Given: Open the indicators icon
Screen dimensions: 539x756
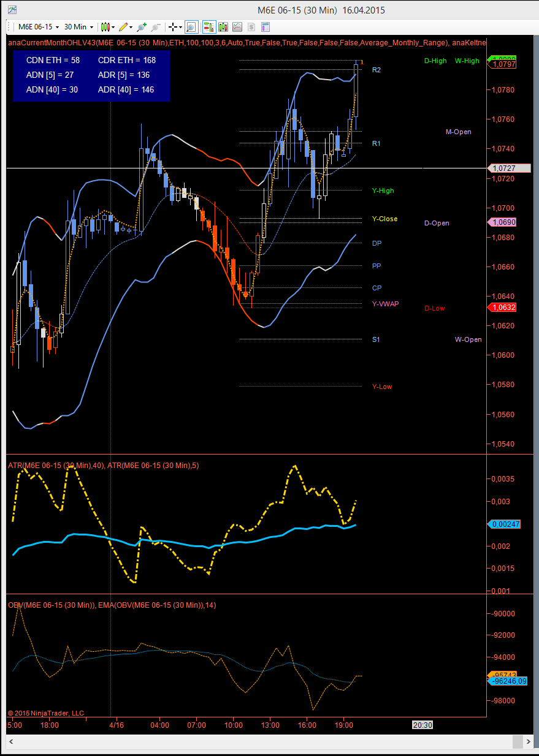Looking at the screenshot, I should coord(237,27).
